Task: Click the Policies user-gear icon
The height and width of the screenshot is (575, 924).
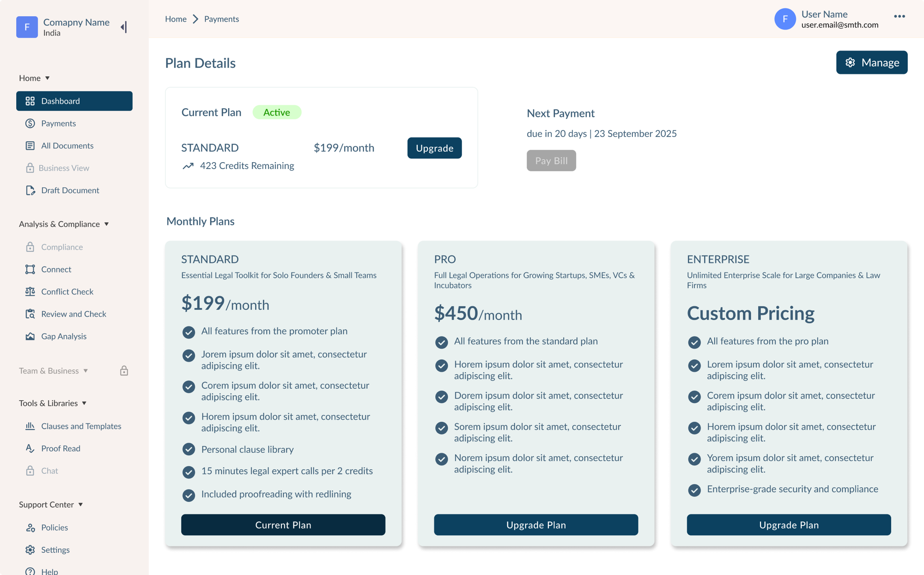Action: tap(30, 527)
